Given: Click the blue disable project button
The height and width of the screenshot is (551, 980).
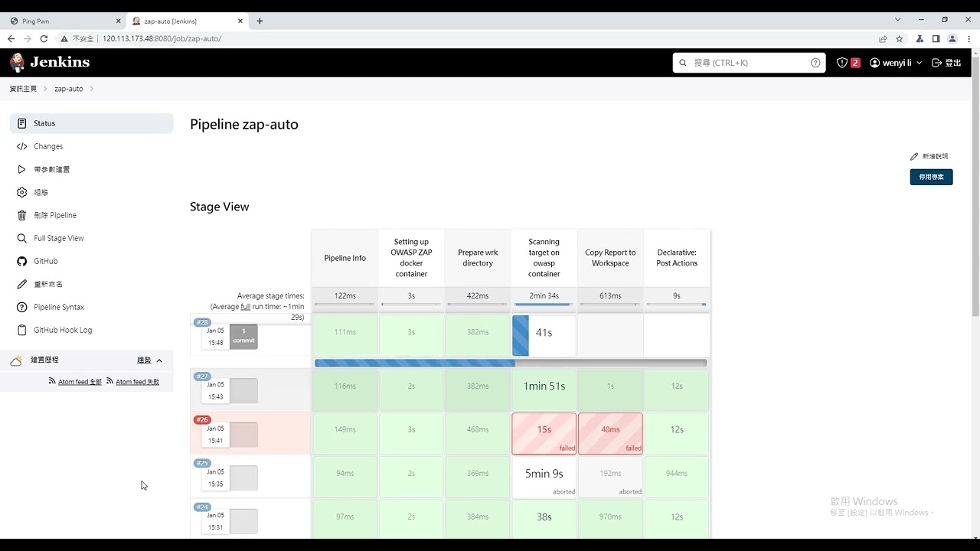Looking at the screenshot, I should tap(931, 177).
